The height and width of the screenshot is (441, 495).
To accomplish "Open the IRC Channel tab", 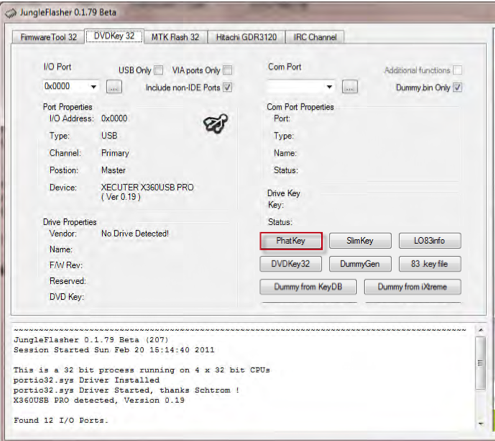I will click(315, 37).
